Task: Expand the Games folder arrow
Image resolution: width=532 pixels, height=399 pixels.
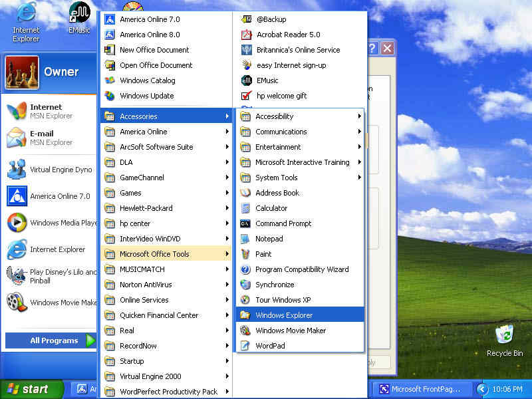Action: coord(227,193)
